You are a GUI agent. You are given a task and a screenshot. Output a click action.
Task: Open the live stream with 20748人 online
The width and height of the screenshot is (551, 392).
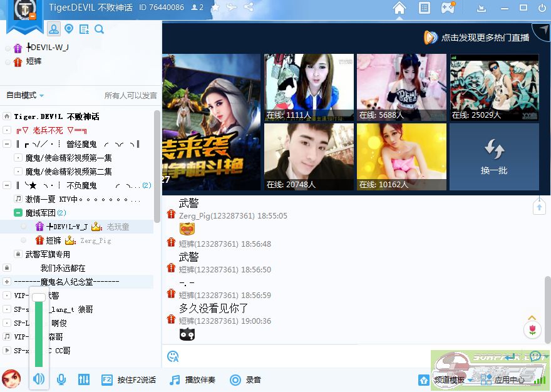tap(309, 157)
